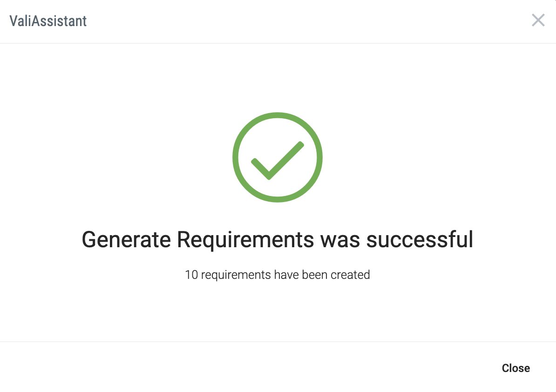Select the ValiAssistant dialog title
Screen dimensions: 556x392
(x=48, y=21)
